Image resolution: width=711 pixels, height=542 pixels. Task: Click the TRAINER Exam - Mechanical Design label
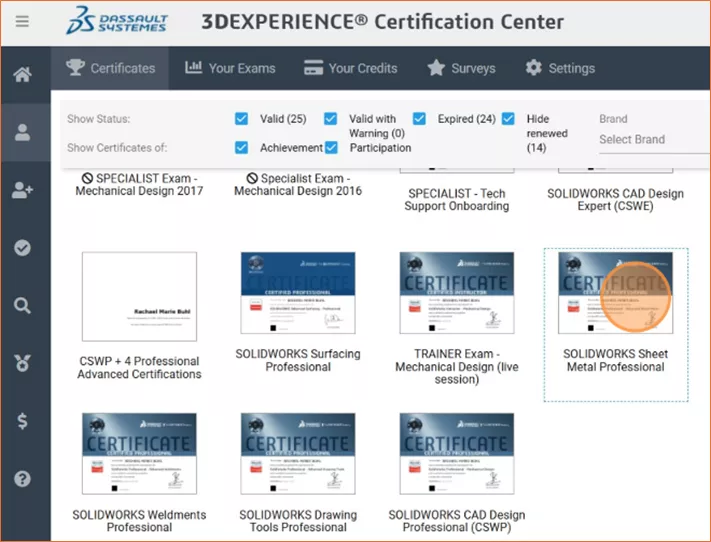pos(457,366)
